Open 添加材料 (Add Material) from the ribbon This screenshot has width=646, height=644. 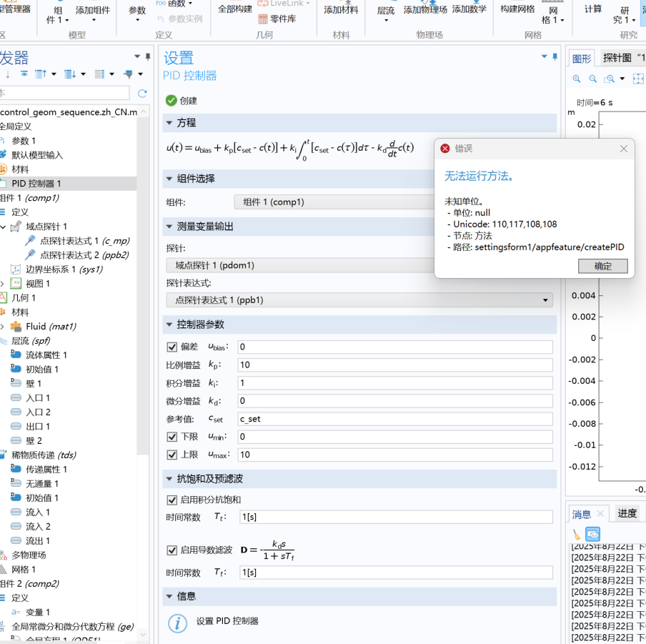(341, 10)
